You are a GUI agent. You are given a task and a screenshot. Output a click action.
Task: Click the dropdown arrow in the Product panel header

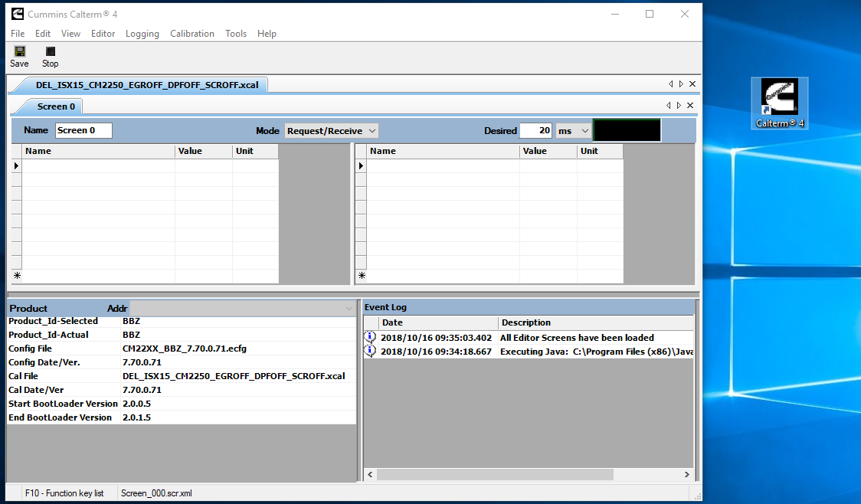click(x=349, y=307)
